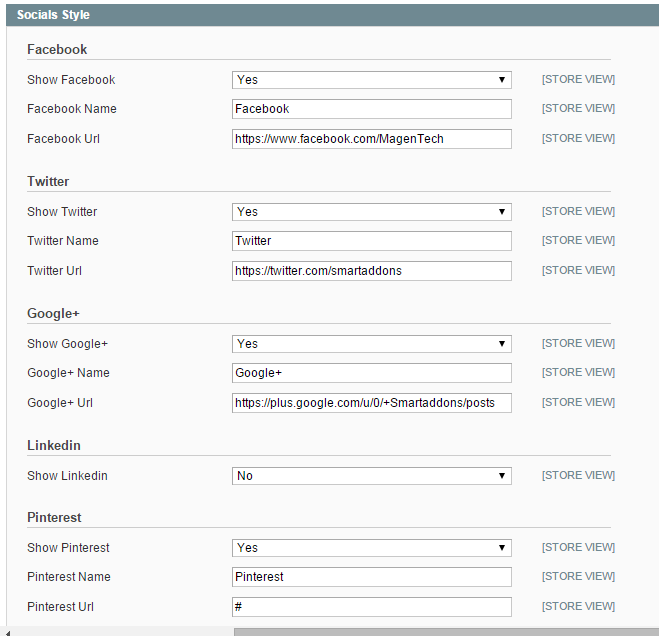
Task: Click the Pinterest Name text field
Action: pyautogui.click(x=372, y=577)
